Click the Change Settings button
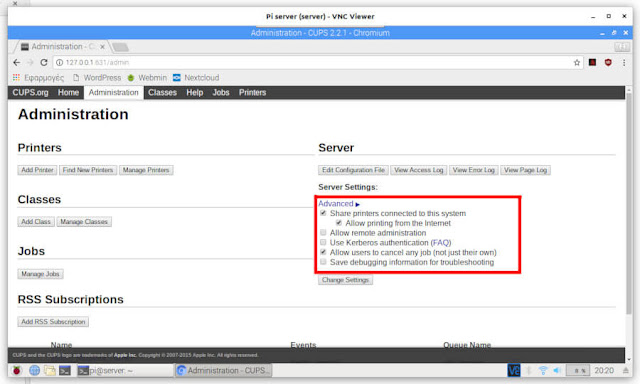Image resolution: width=640 pixels, height=384 pixels. [x=345, y=280]
